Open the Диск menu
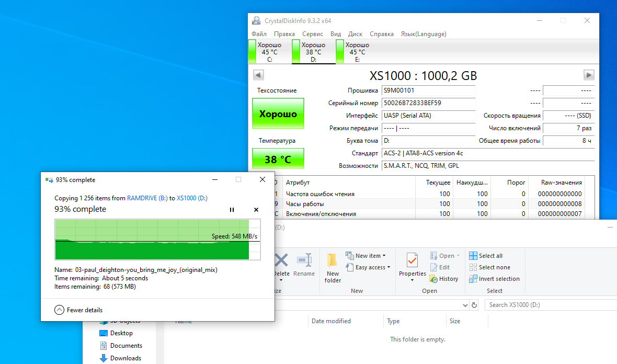This screenshot has width=617, height=364. pos(355,34)
